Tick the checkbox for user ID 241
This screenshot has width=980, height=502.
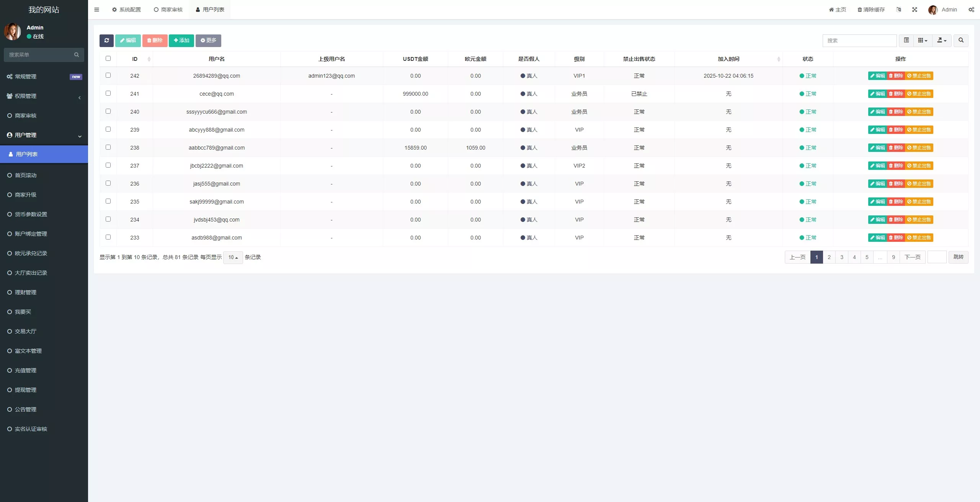click(108, 93)
